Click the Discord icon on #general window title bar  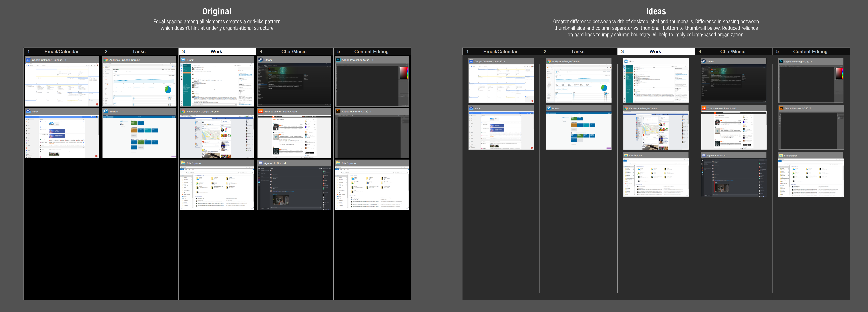point(261,163)
